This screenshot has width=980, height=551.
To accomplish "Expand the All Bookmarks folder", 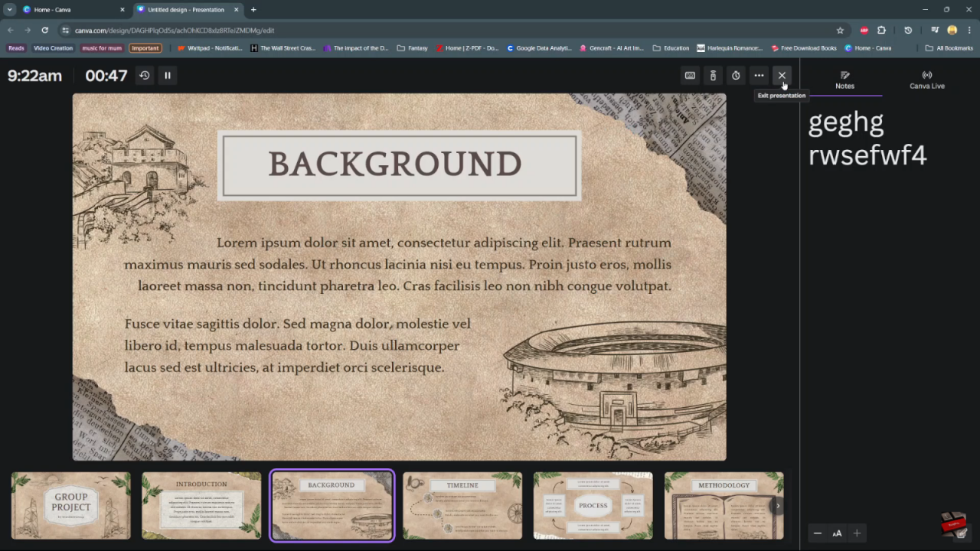I will point(949,47).
